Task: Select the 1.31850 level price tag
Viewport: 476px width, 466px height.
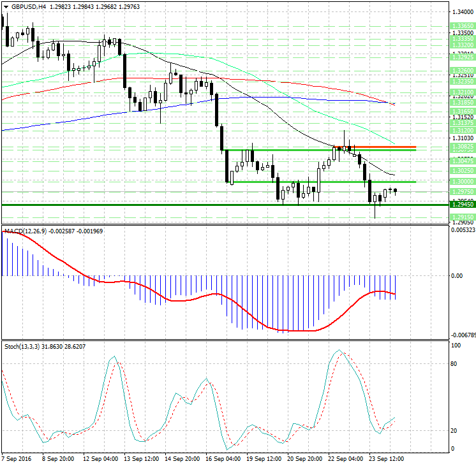Action: [462, 102]
